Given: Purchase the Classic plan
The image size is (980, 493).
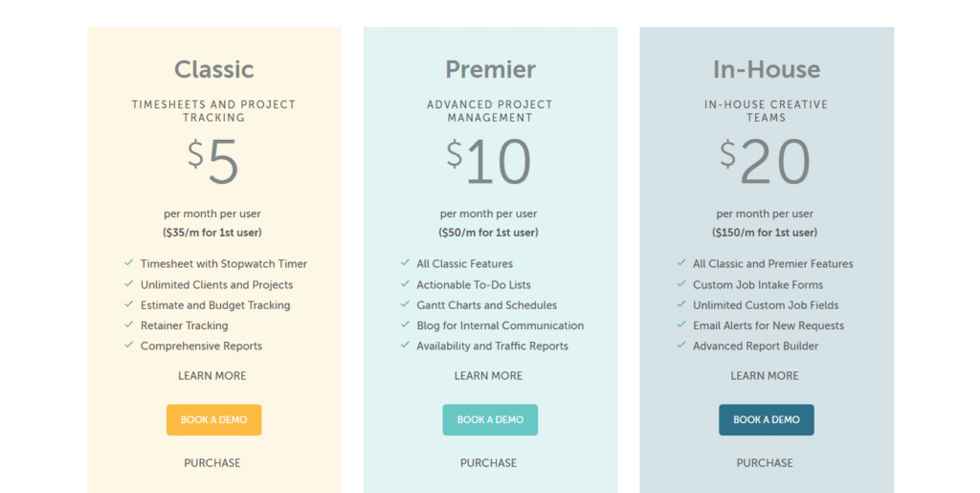Looking at the screenshot, I should pyautogui.click(x=212, y=463).
